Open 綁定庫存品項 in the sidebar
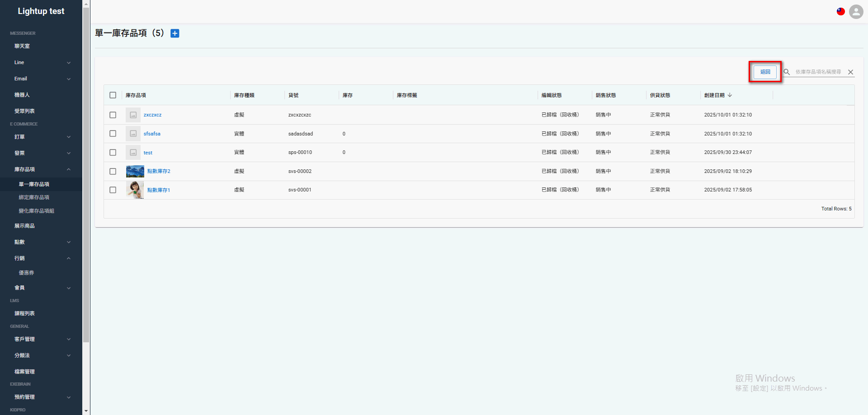 tap(35, 197)
